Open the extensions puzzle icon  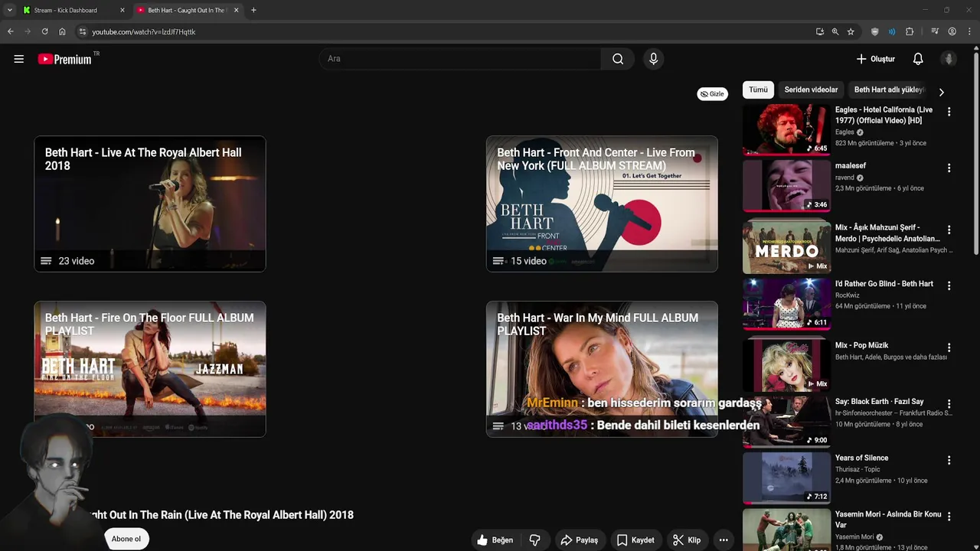(x=910, y=31)
